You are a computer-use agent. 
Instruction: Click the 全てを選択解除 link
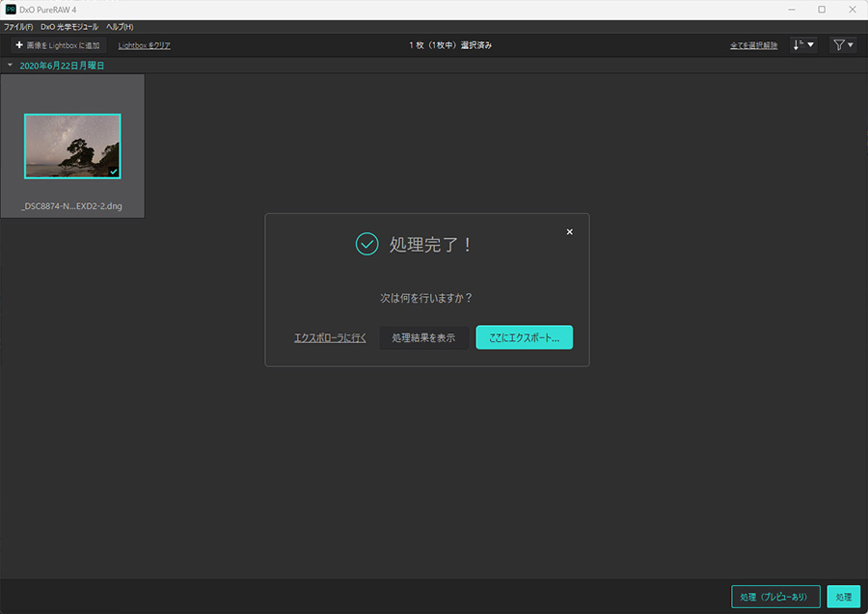(753, 45)
